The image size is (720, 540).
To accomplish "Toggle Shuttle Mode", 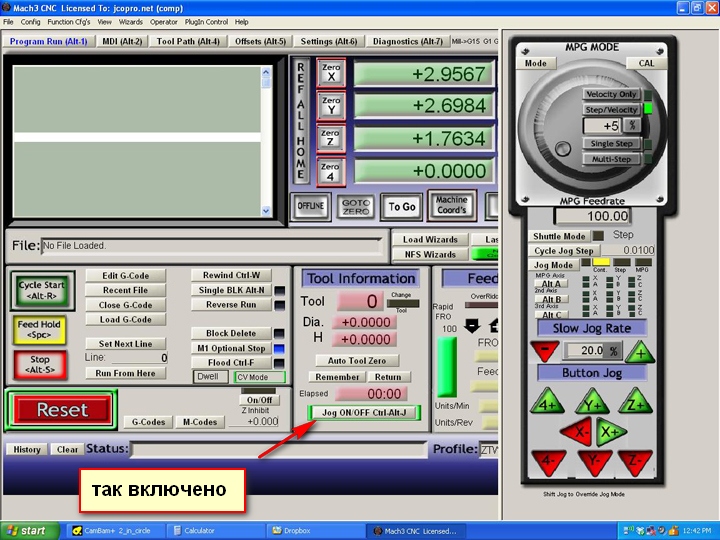I will tap(559, 236).
